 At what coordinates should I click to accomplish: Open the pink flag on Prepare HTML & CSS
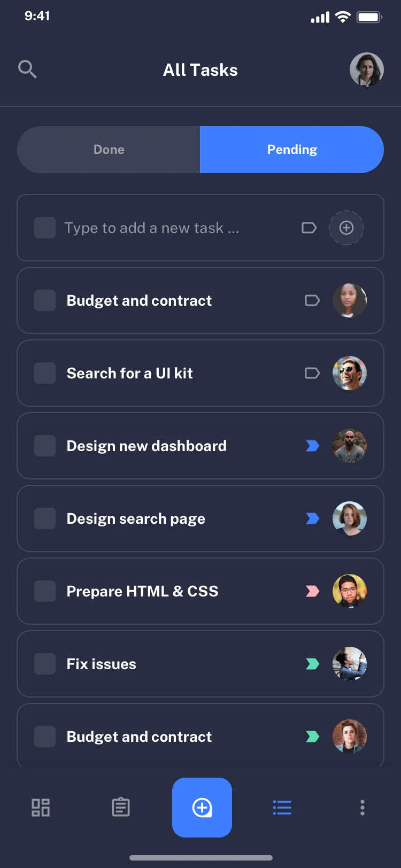pos(312,591)
